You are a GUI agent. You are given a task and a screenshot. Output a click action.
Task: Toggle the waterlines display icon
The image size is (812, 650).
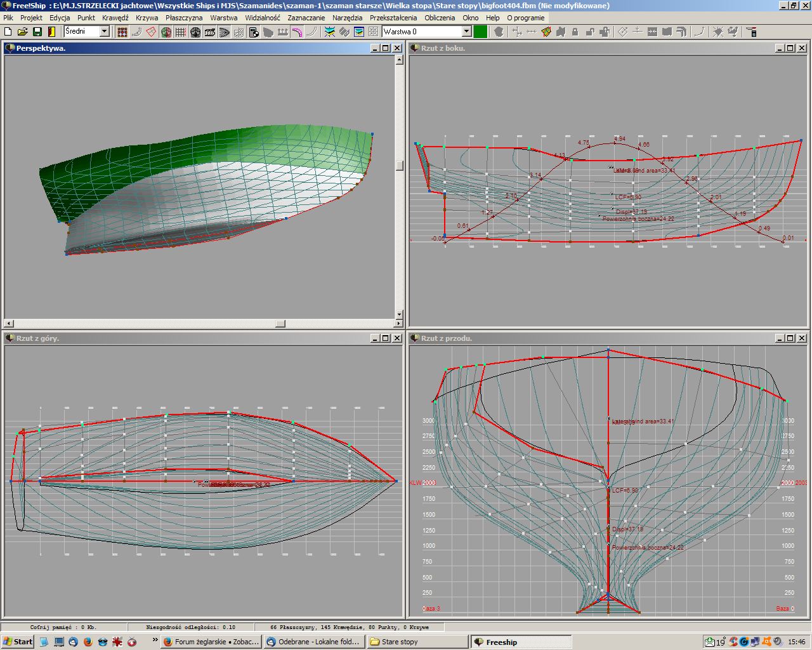pyautogui.click(x=225, y=32)
